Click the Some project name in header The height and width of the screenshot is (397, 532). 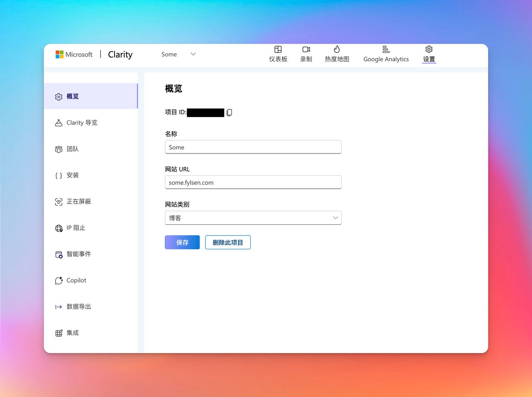point(169,54)
